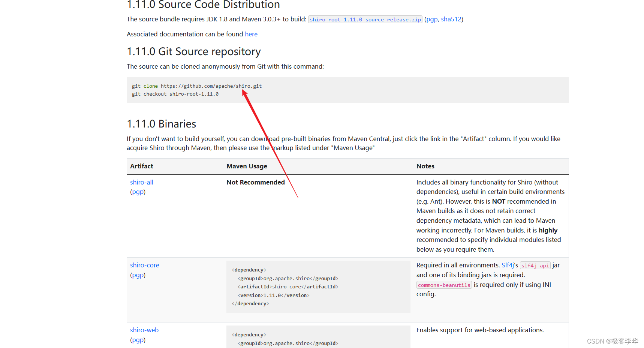Click the git clone command line

(x=197, y=86)
